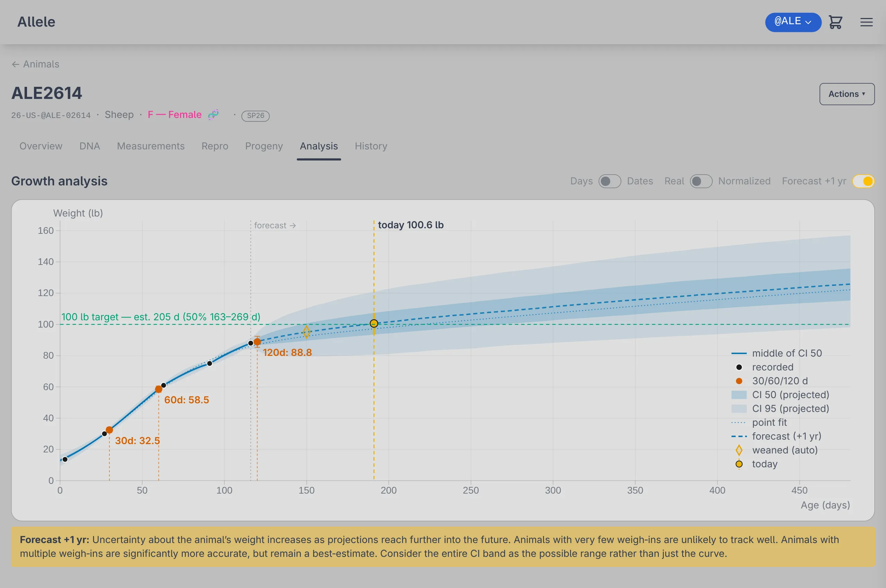This screenshot has width=886, height=588.
Task: Click the weaned (auto) legend icon
Action: pos(739,450)
